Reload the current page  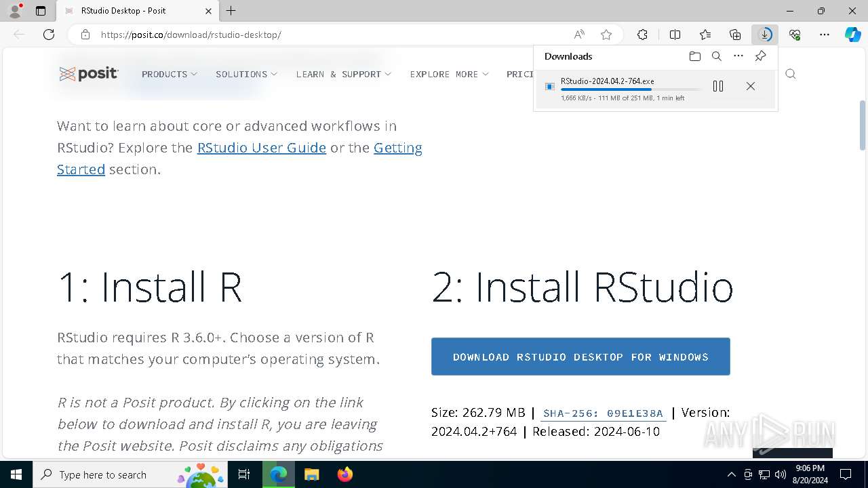(x=49, y=35)
